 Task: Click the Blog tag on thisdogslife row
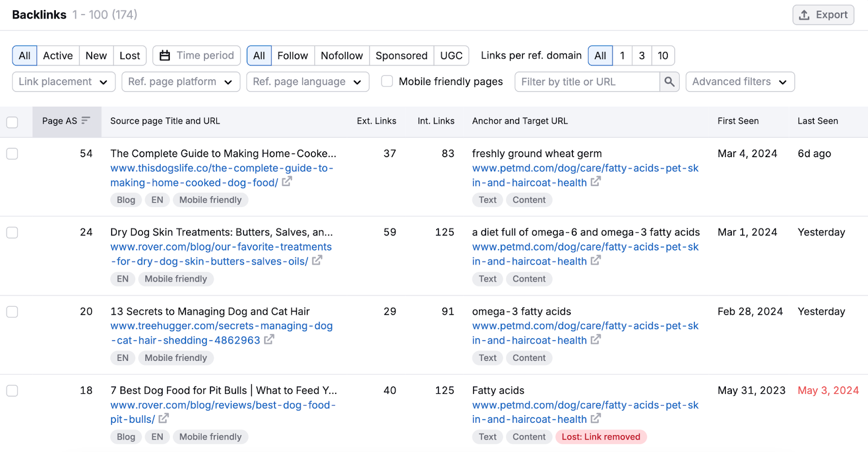point(126,200)
